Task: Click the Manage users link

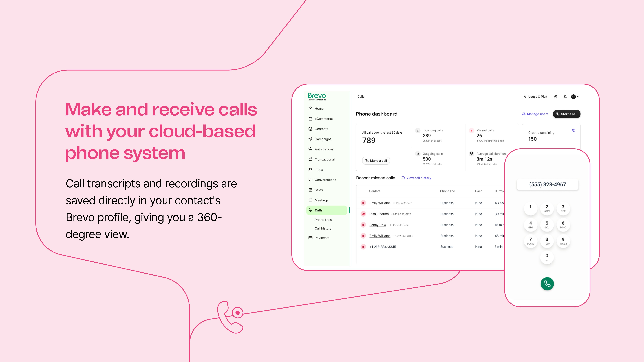Action: tap(535, 114)
